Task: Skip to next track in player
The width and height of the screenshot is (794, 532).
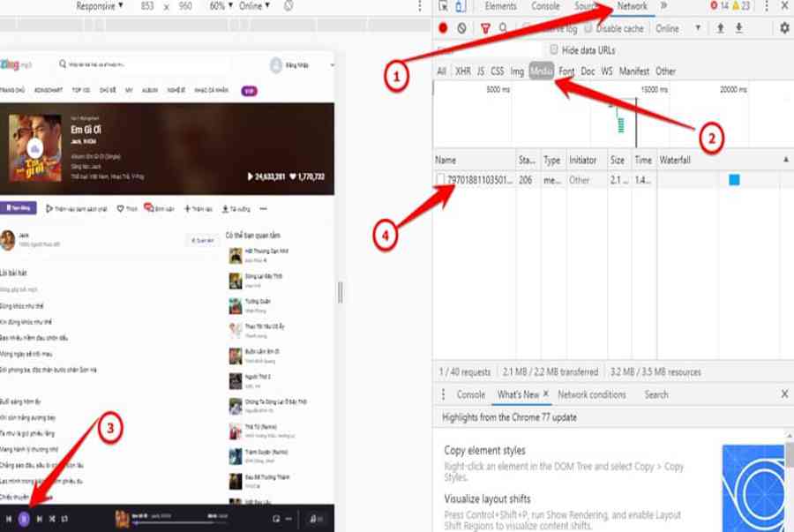Action: [39, 519]
